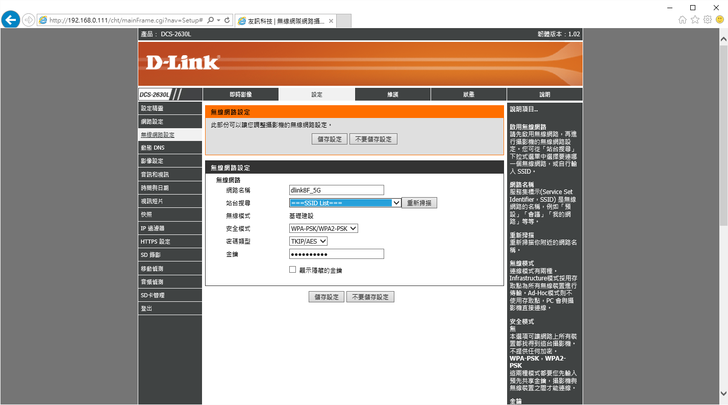
Task: Select 動態 DNS in the left sidebar
Action: click(152, 147)
